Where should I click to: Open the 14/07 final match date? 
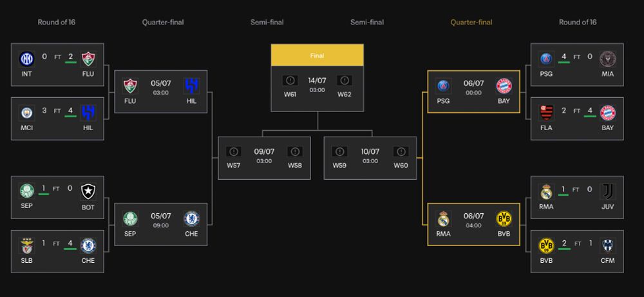(317, 81)
